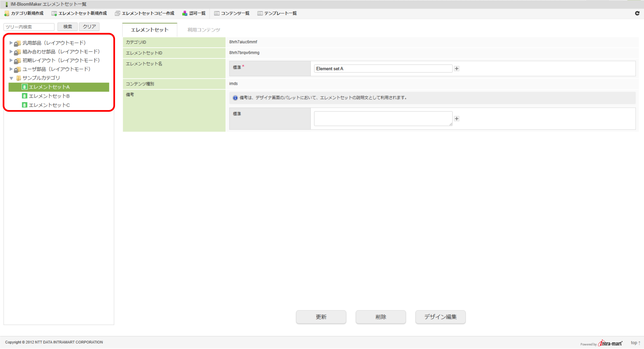Viewport: 644px width, 349px height.
Task: Switch to the 利用コンテンツ tab
Action: point(203,30)
